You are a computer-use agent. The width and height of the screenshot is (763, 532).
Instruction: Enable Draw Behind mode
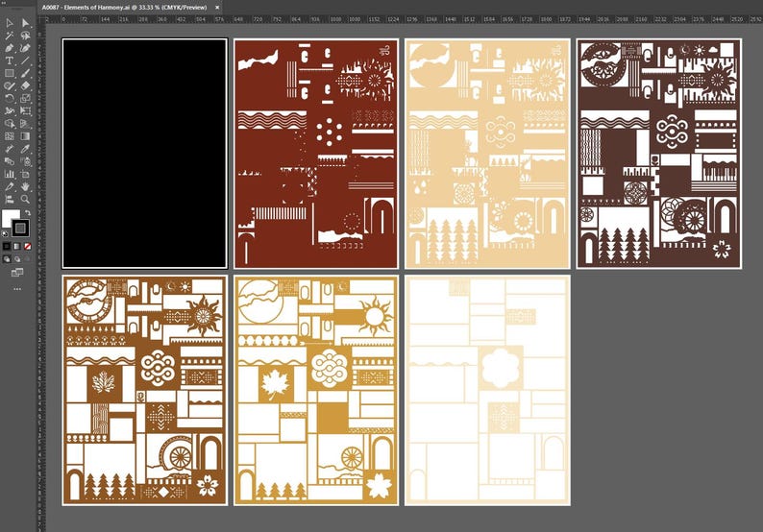click(x=17, y=259)
